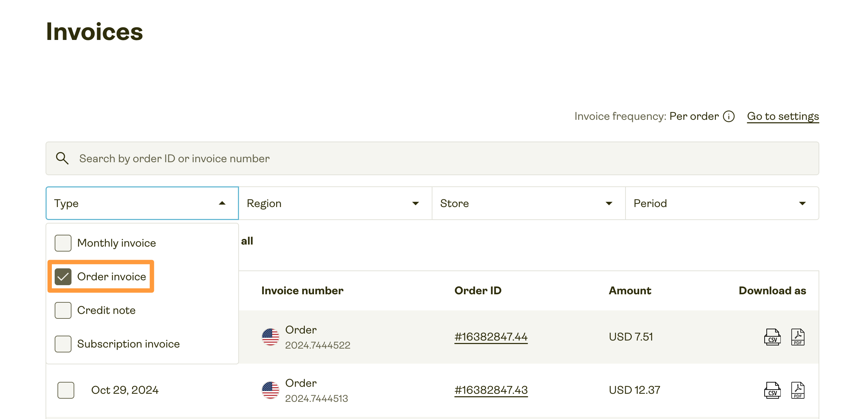Open order link #16382847.44

click(491, 337)
